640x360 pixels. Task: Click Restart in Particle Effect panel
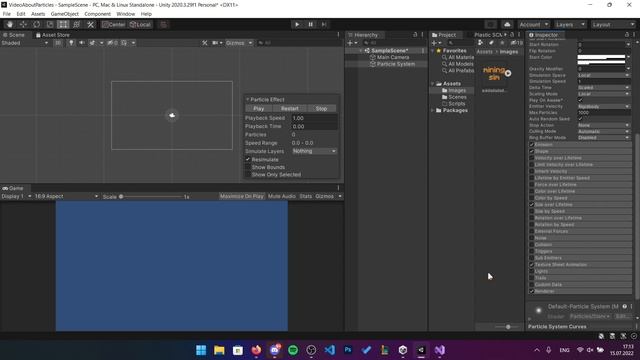[290, 109]
